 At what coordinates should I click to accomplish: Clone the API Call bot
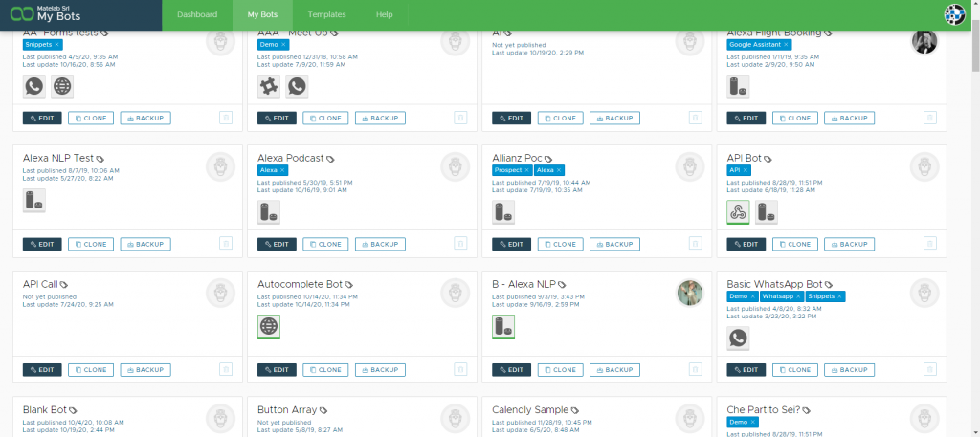click(91, 369)
